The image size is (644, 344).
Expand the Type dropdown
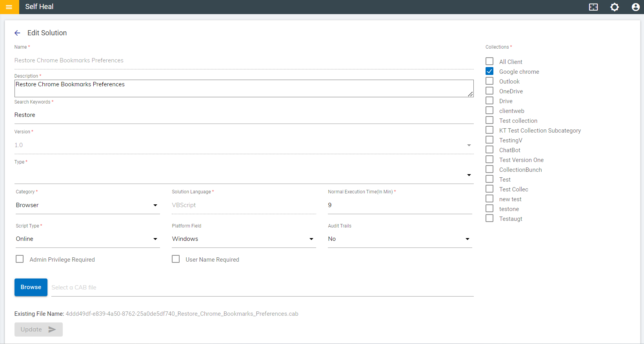click(244, 175)
